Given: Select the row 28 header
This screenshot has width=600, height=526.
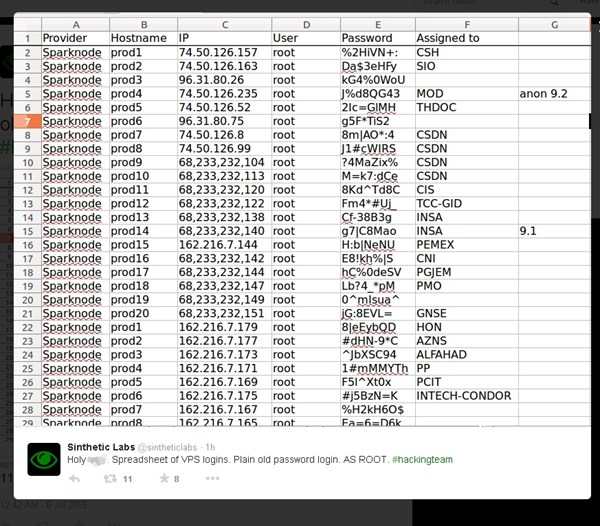Looking at the screenshot, I should 28,410.
